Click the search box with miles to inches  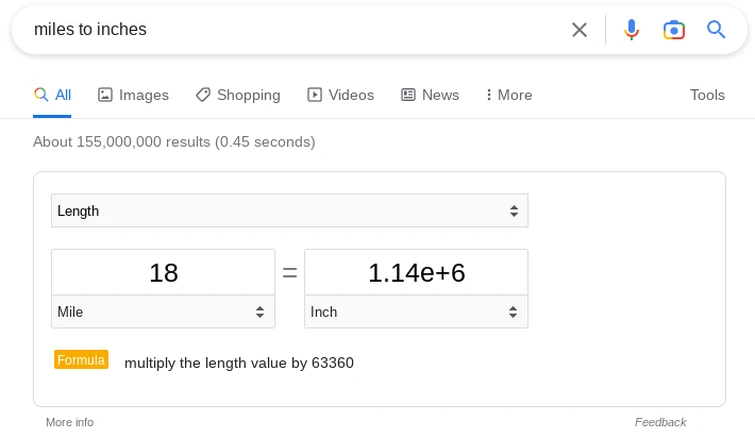coord(290,30)
